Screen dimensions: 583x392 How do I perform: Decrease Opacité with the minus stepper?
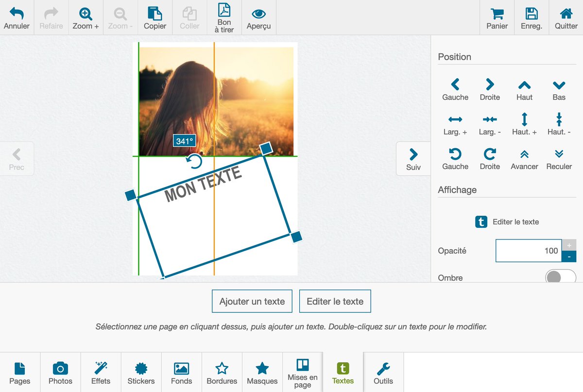click(568, 256)
